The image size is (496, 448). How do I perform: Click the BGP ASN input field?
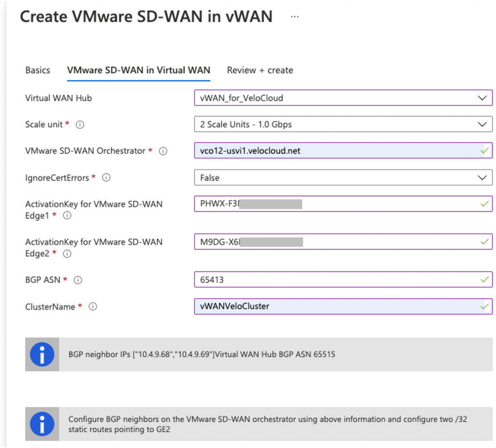click(x=343, y=279)
